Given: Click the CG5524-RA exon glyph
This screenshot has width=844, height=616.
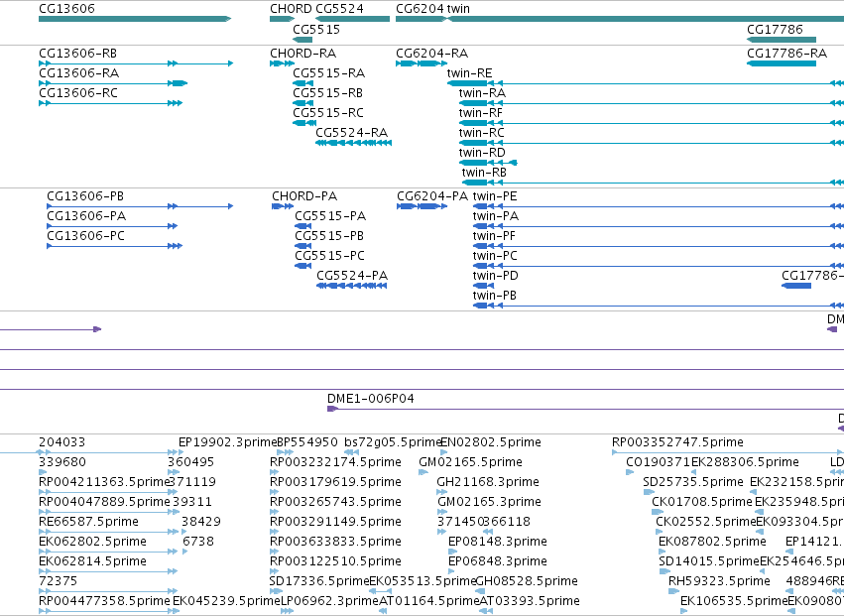Looking at the screenshot, I should (354, 143).
